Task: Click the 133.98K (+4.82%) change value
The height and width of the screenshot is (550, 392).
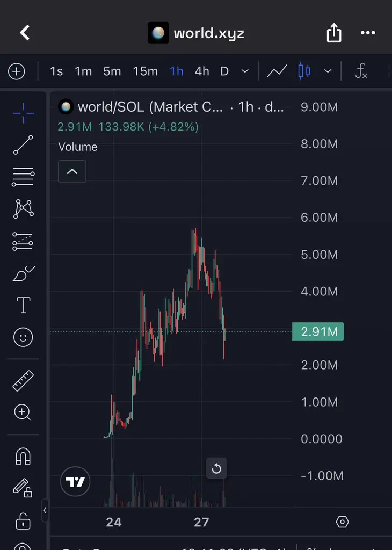Action: coord(148,127)
